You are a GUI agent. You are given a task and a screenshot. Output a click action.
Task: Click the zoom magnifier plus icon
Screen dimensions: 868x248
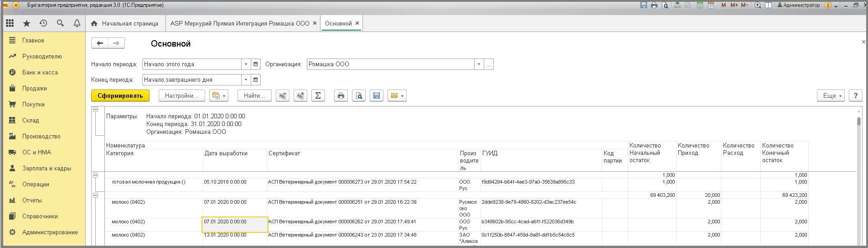[758, 5]
